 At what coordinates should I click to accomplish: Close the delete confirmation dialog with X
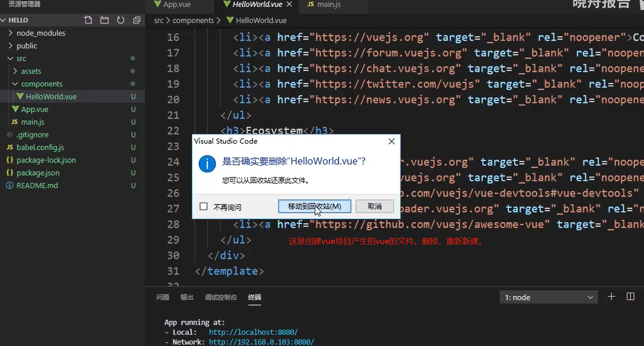392,141
